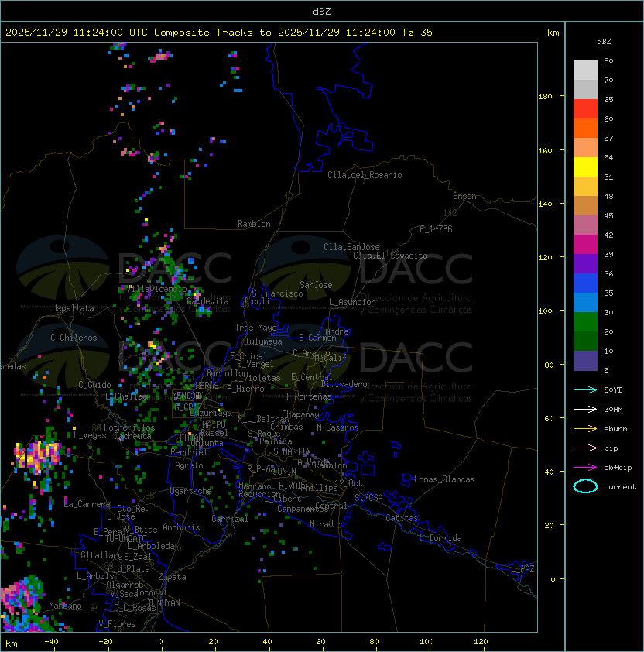Click the 'Manzano' label on map
644x652 pixels.
(65, 606)
